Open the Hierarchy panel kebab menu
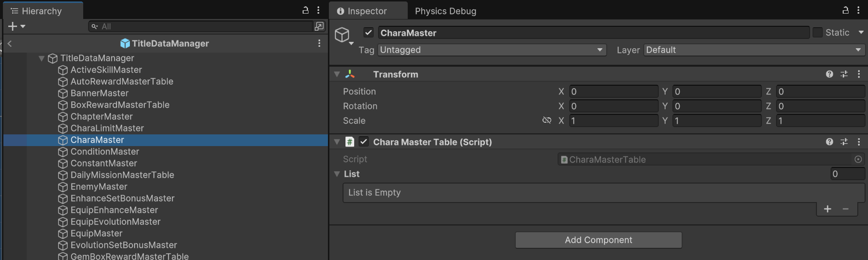Viewport: 868px width, 260px height. click(x=318, y=10)
